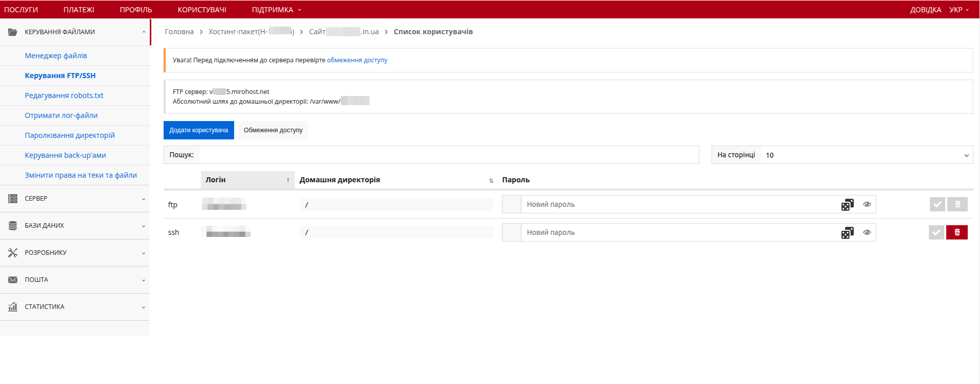Expand the Пошта section
The height and width of the screenshot is (384, 980).
click(x=144, y=280)
